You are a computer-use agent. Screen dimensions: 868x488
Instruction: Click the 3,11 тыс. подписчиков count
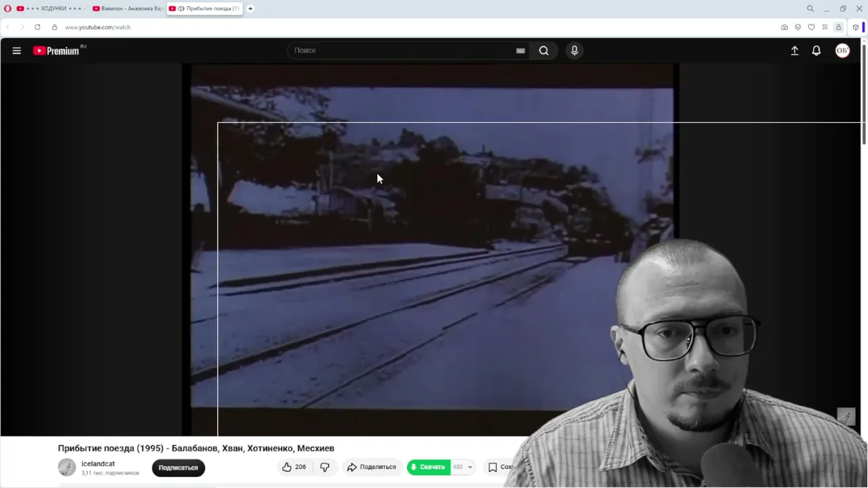pos(110,473)
